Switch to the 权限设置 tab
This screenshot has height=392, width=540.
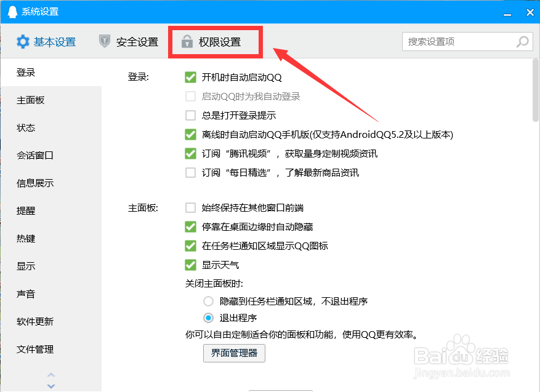(x=211, y=42)
